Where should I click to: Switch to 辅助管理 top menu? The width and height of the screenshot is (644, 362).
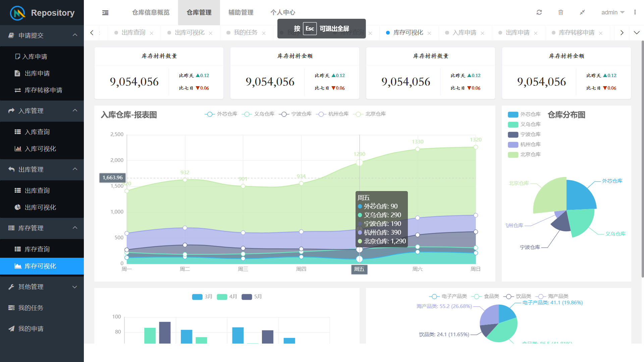(x=240, y=12)
